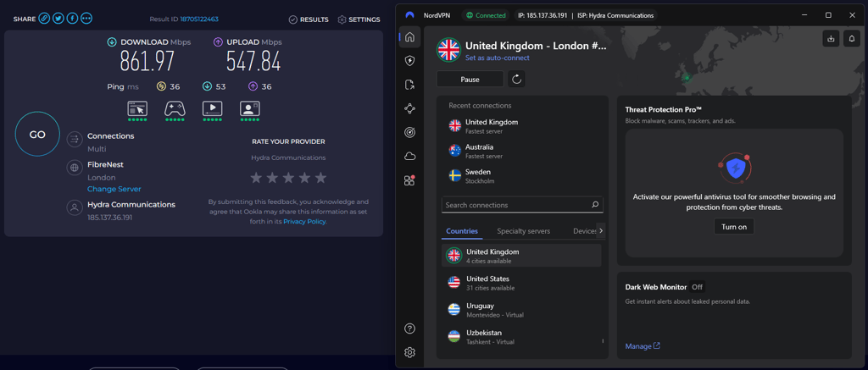Click Set as auto-connect link

pyautogui.click(x=497, y=58)
